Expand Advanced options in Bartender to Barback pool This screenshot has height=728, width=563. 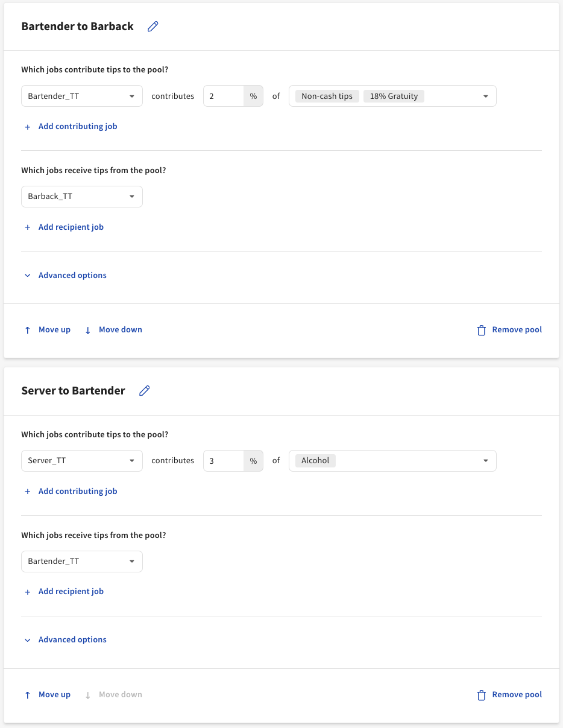[72, 275]
